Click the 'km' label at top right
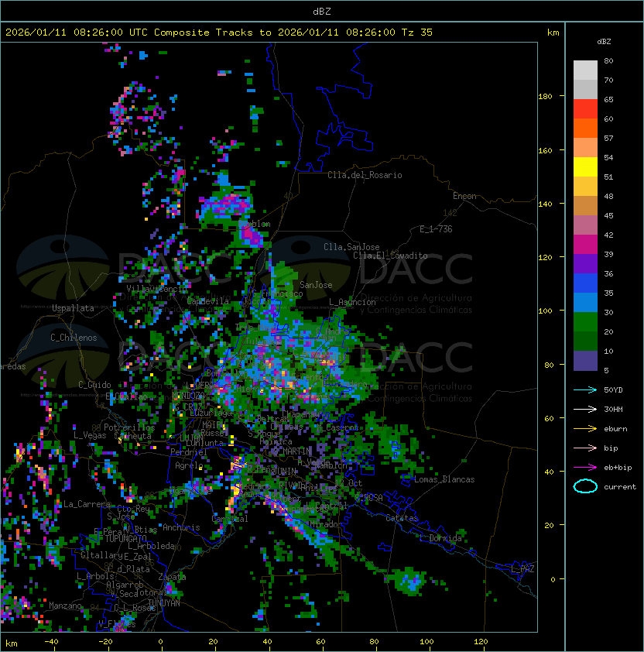Viewport: 644px width, 652px height. point(553,33)
